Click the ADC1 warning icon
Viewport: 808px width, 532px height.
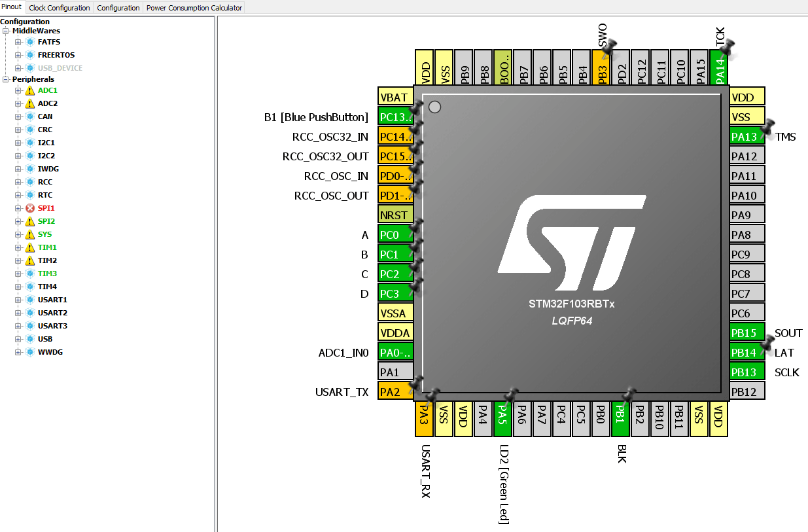pyautogui.click(x=29, y=90)
